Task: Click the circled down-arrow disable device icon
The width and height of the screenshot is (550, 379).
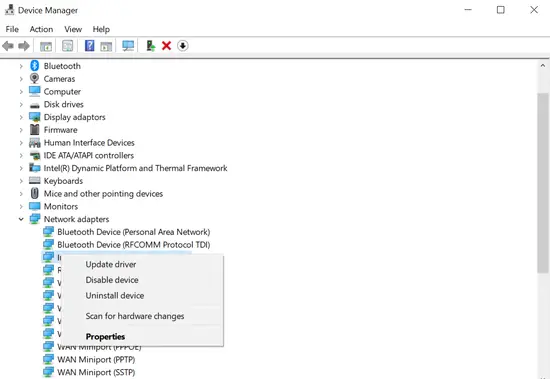Action: 182,46
